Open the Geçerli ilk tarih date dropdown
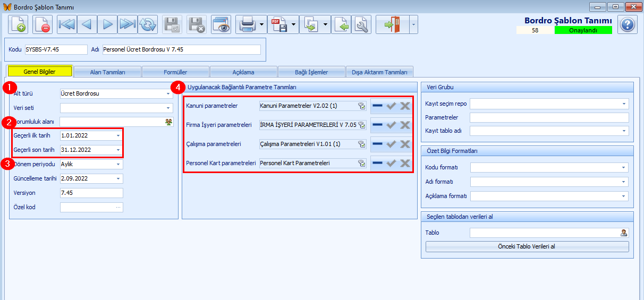644x300 pixels. coord(118,136)
